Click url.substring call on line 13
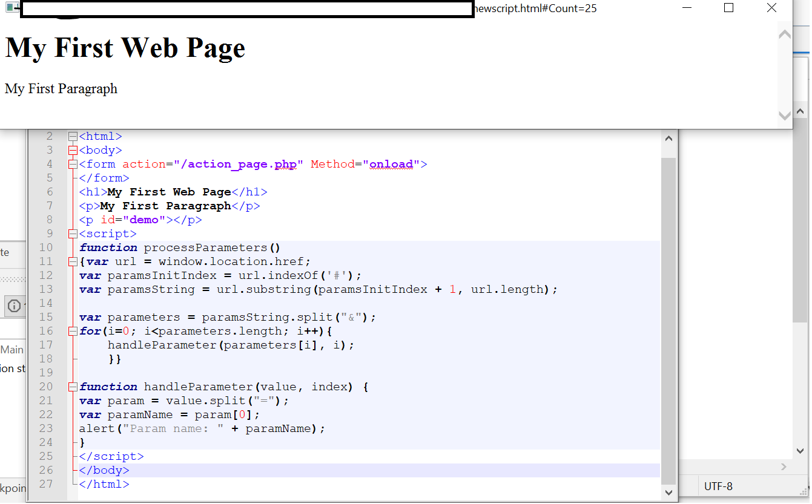812x504 pixels. (383, 290)
